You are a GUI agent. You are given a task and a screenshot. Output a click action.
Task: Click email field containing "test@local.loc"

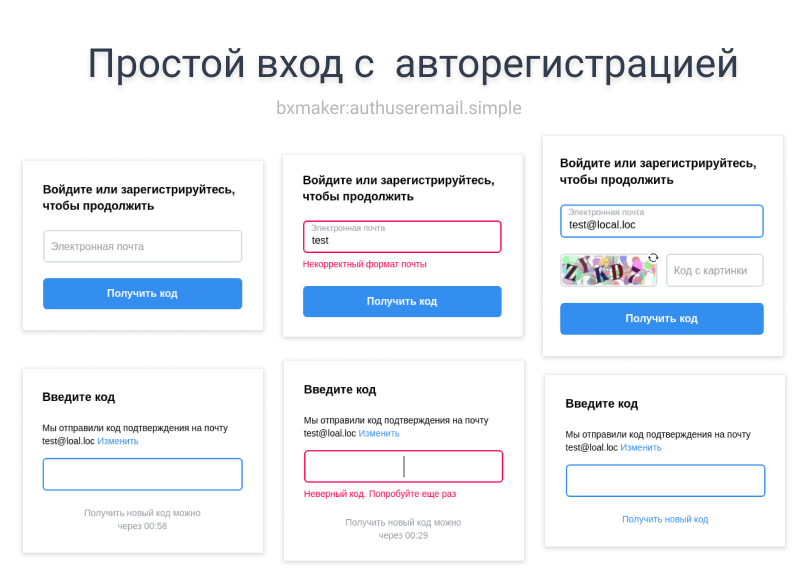click(x=662, y=221)
